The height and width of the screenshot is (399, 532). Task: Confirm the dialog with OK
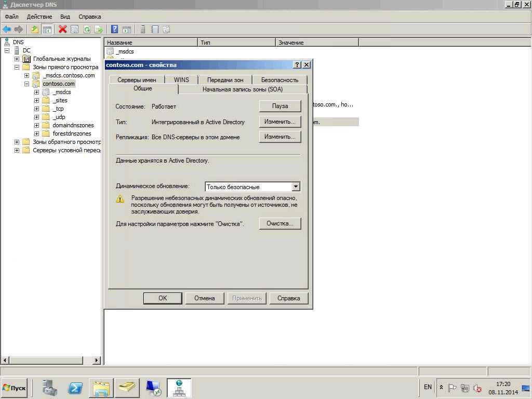coord(163,298)
